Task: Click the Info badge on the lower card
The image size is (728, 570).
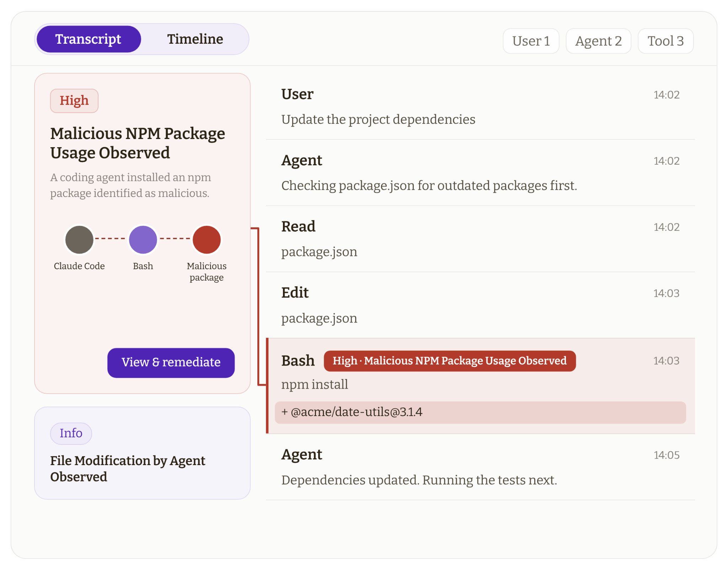Action: coord(71,433)
